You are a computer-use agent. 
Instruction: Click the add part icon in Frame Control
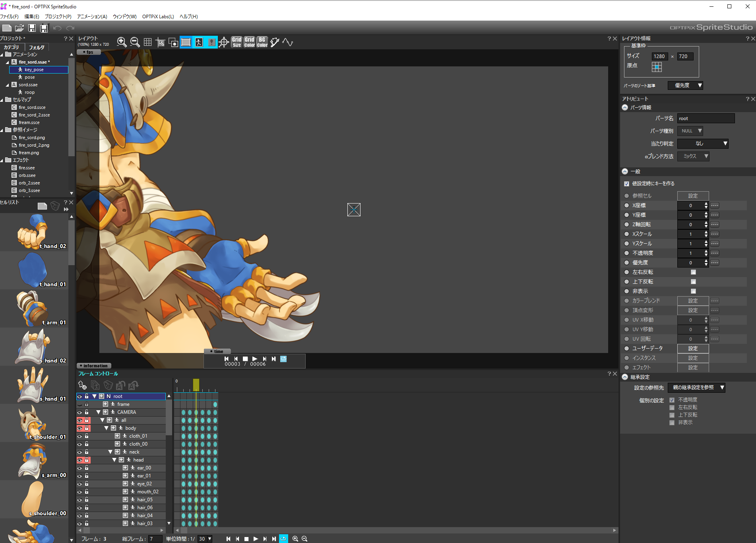click(x=82, y=385)
